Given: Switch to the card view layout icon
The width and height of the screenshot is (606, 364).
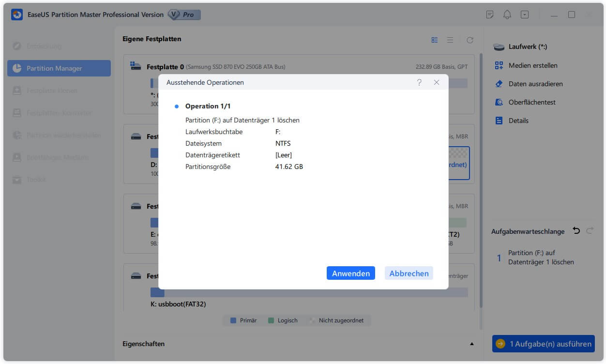Looking at the screenshot, I should point(435,40).
